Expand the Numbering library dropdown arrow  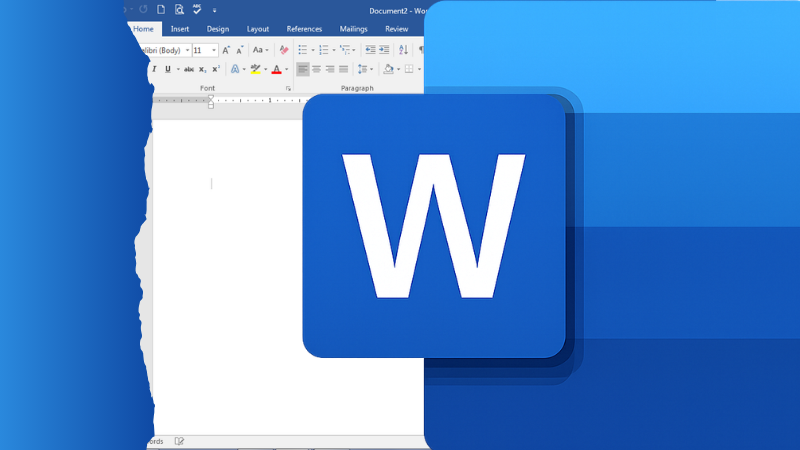tap(334, 50)
